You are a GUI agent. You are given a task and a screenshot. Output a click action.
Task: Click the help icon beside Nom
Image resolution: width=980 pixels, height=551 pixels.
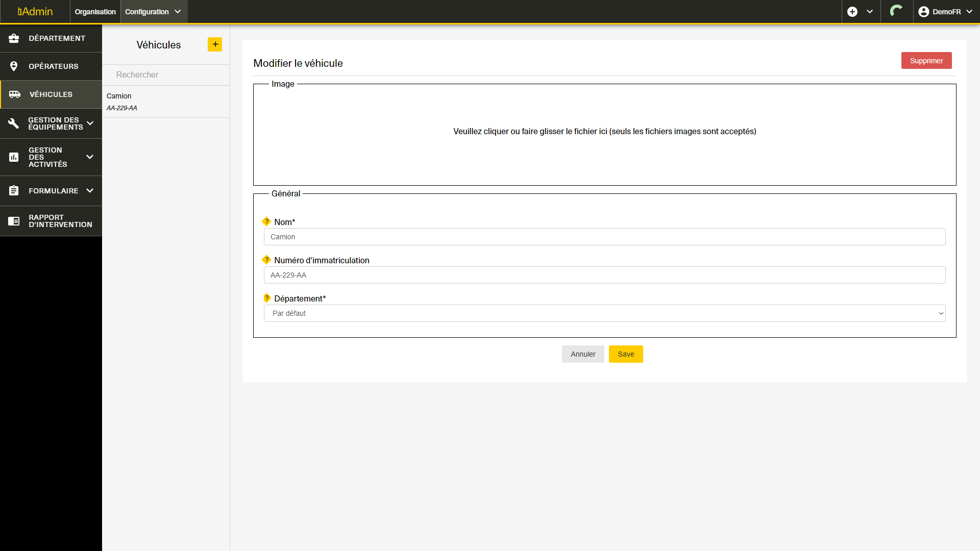[266, 221]
